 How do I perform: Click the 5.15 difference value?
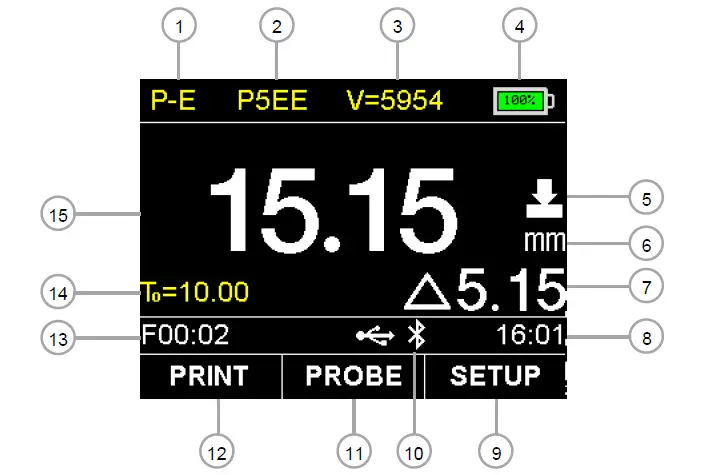pyautogui.click(x=511, y=290)
